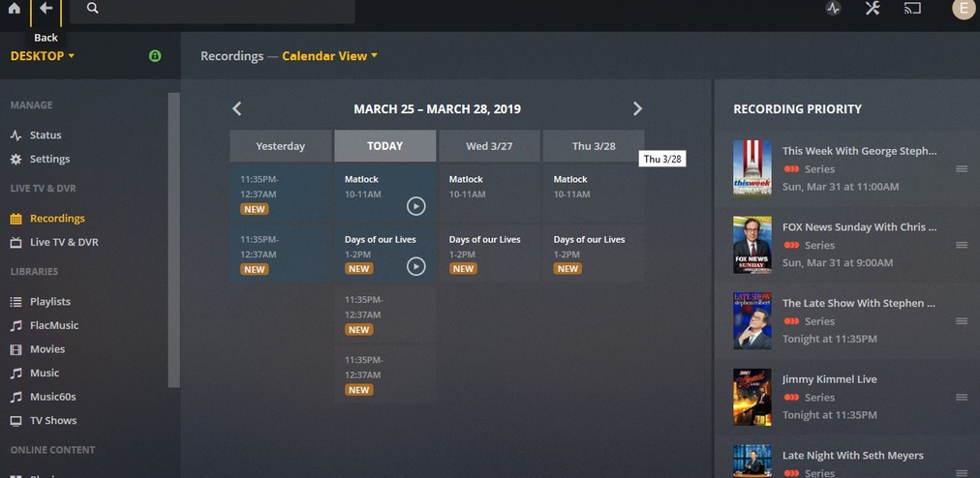
Task: Select the Thu 3/28 column header
Action: [594, 145]
